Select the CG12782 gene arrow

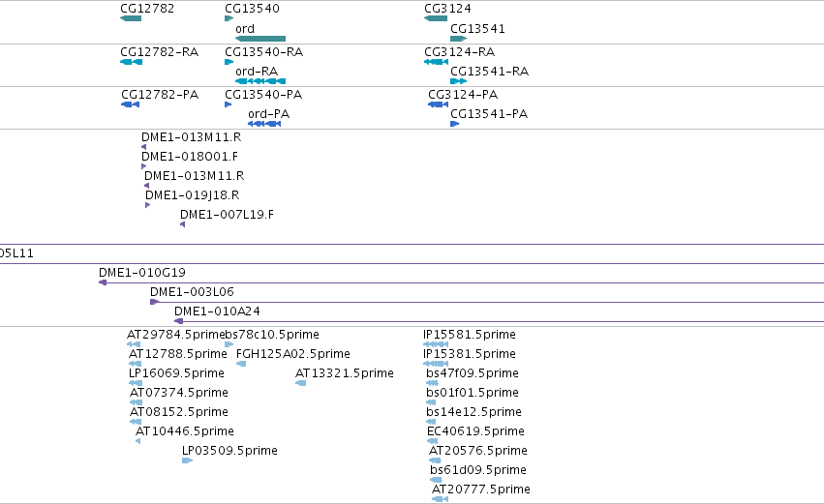(131, 18)
